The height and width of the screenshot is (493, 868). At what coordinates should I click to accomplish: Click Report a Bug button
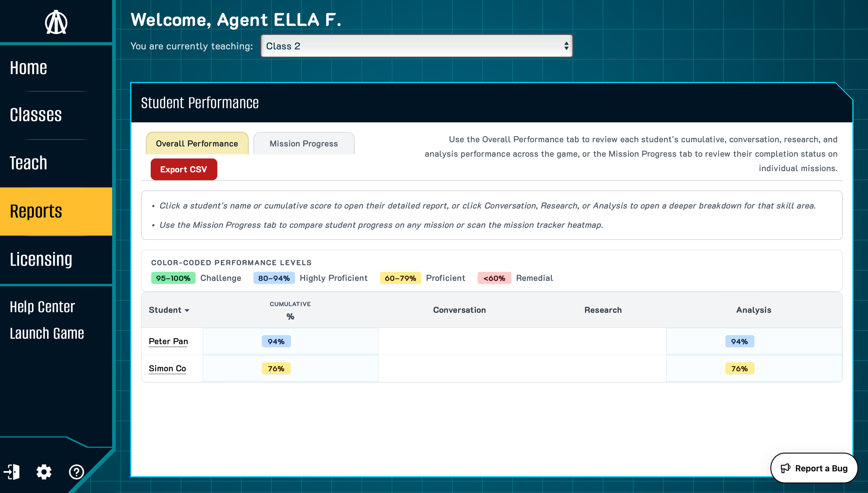point(814,468)
